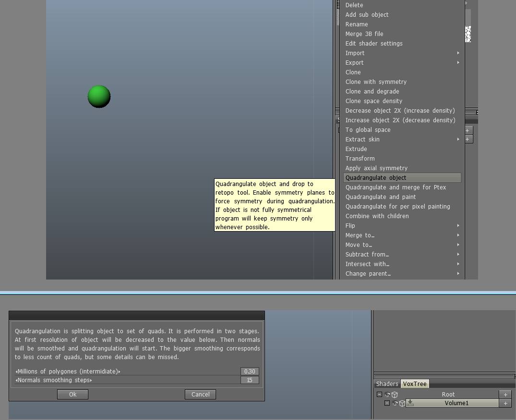Click the cube icon next to Volume1
Image resolution: width=516 pixels, height=420 pixels.
point(402,403)
